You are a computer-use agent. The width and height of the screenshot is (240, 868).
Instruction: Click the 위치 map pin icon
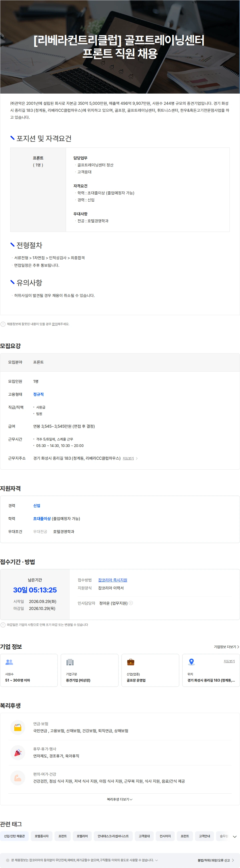191,662
